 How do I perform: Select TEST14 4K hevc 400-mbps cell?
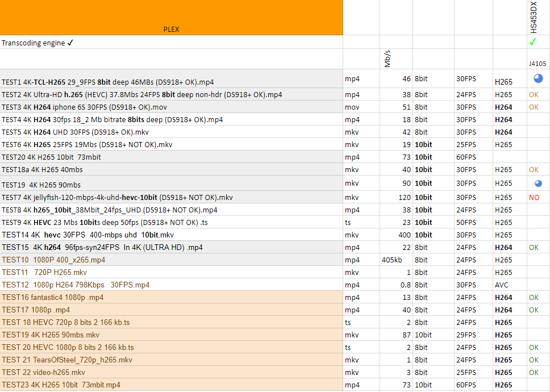(x=171, y=235)
